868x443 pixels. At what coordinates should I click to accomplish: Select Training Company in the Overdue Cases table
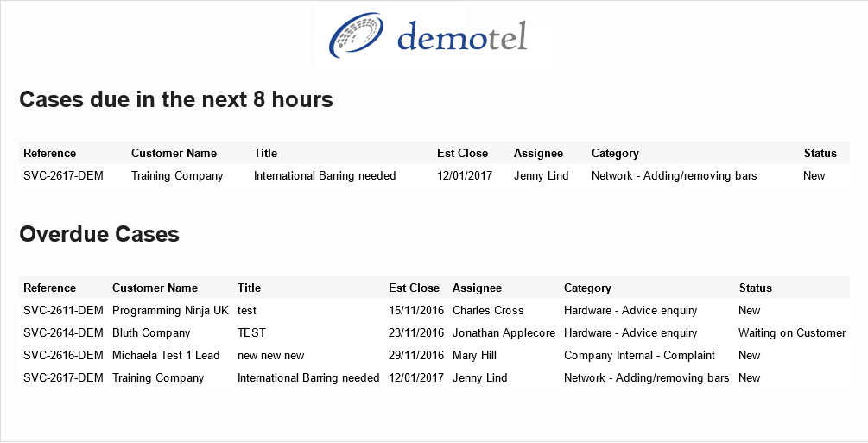click(158, 378)
